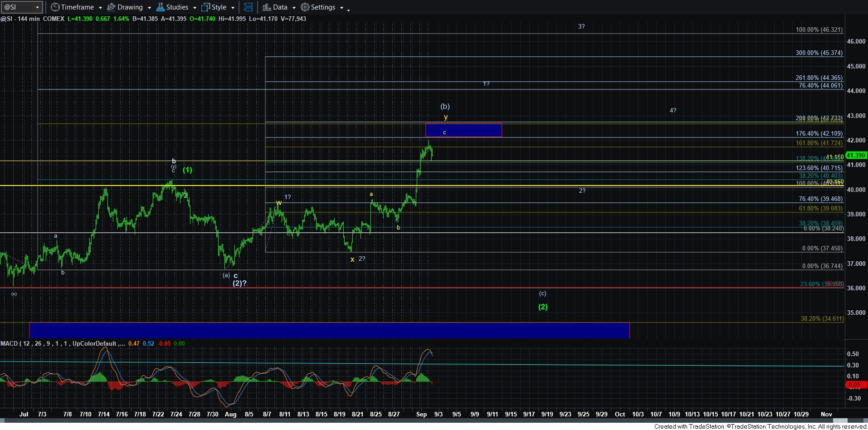The height and width of the screenshot is (430, 868).
Task: Select the green '(2)' projection label
Action: [x=543, y=307]
